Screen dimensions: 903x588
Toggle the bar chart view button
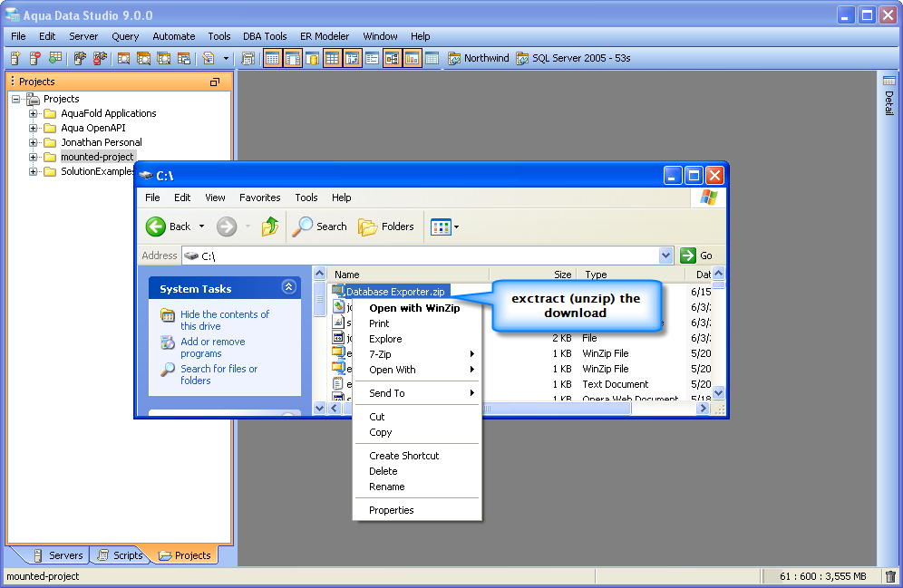(x=412, y=58)
